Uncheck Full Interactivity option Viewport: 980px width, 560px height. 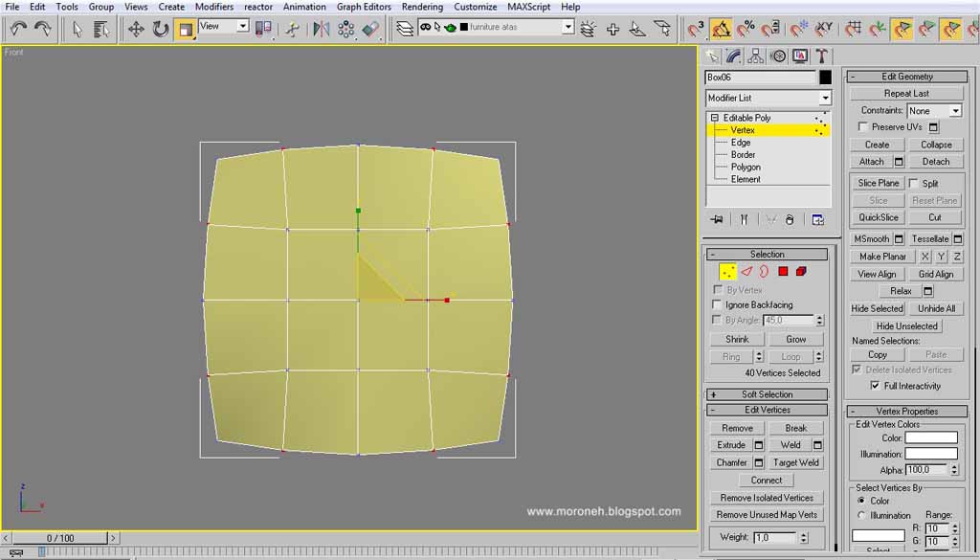[875, 386]
